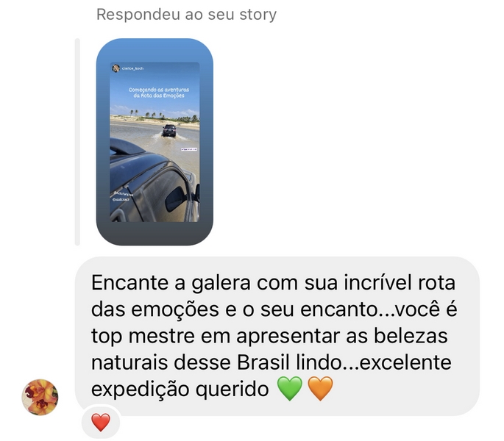
Task: Tap the red heart reaction badge
Action: [101, 422]
